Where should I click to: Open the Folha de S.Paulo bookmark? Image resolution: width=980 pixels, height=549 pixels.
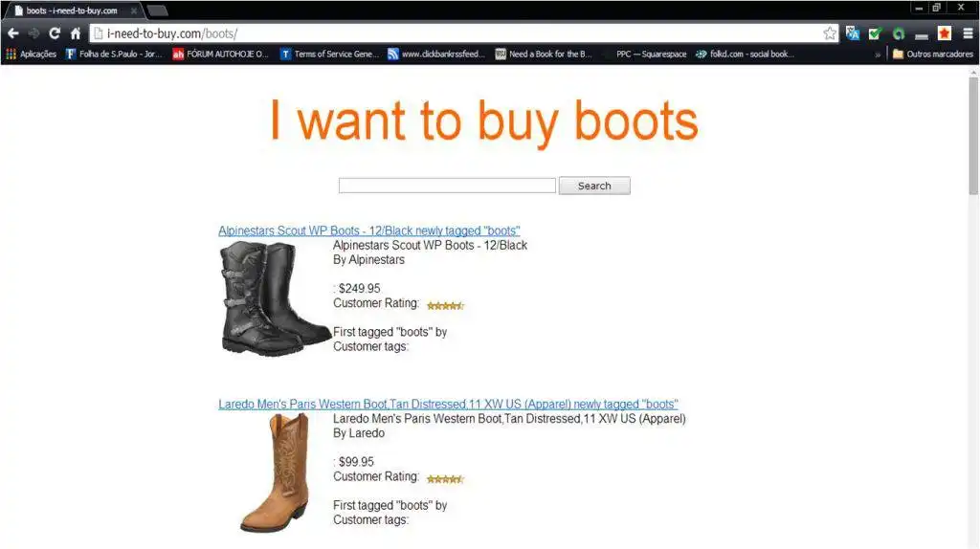[115, 55]
